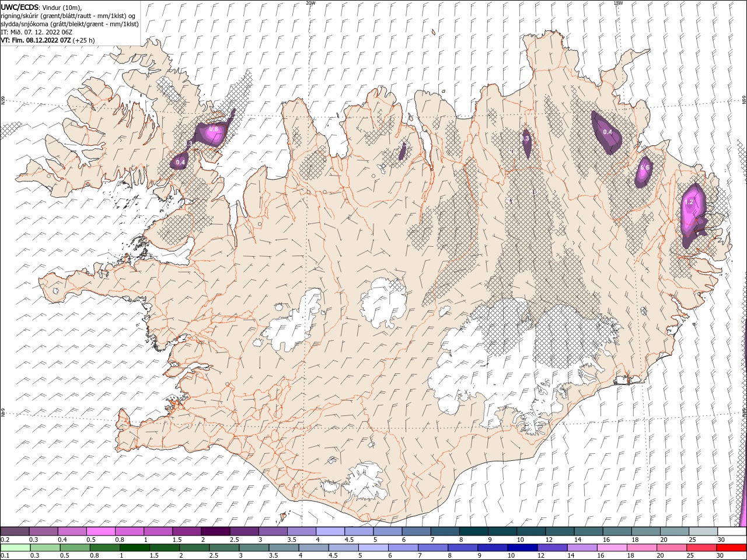
Task: Select the white 30 swatch closing the upper legend
Action: [x=732, y=531]
